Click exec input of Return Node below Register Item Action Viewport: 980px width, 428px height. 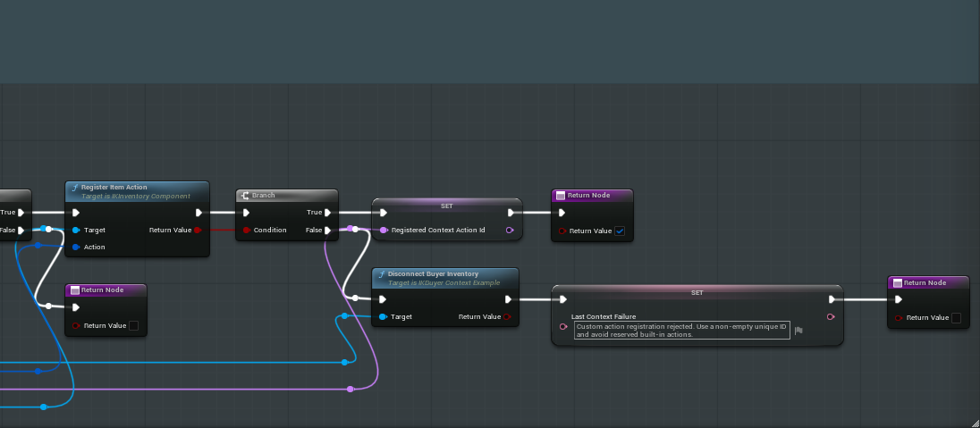coord(76,306)
